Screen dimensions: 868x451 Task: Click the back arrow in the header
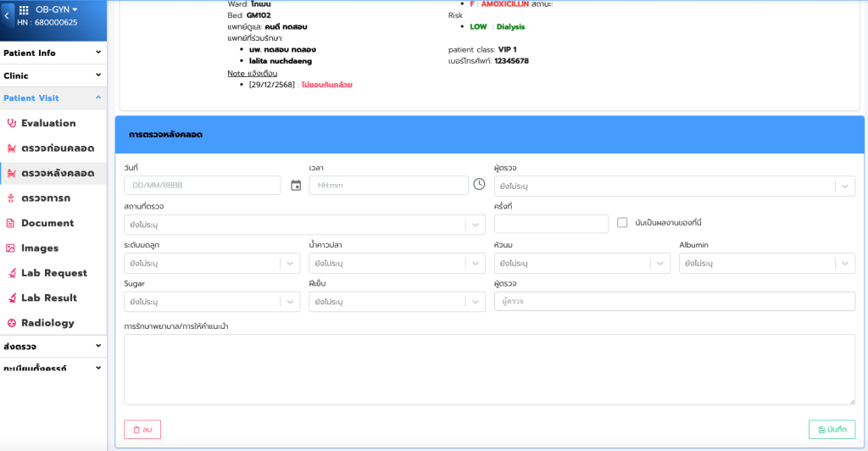pos(7,15)
